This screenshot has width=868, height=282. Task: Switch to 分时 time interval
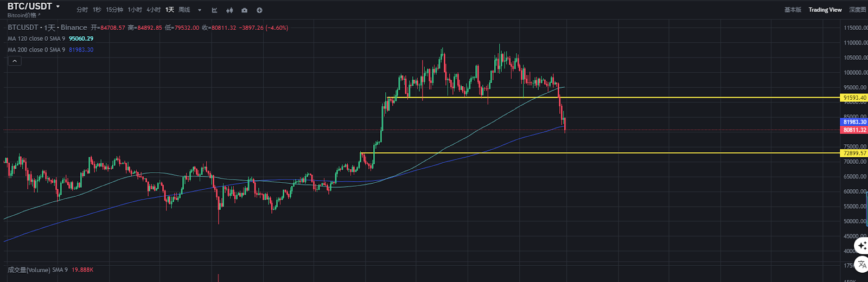(82, 10)
